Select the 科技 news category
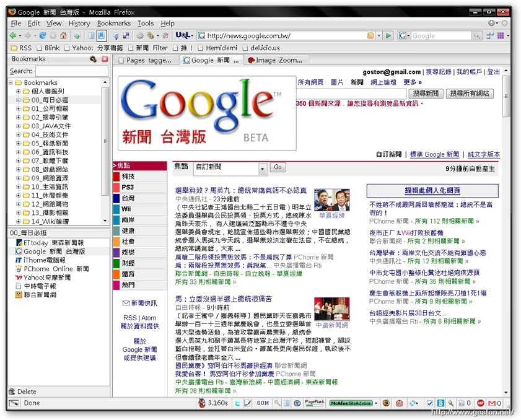521x420 pixels. (x=140, y=177)
